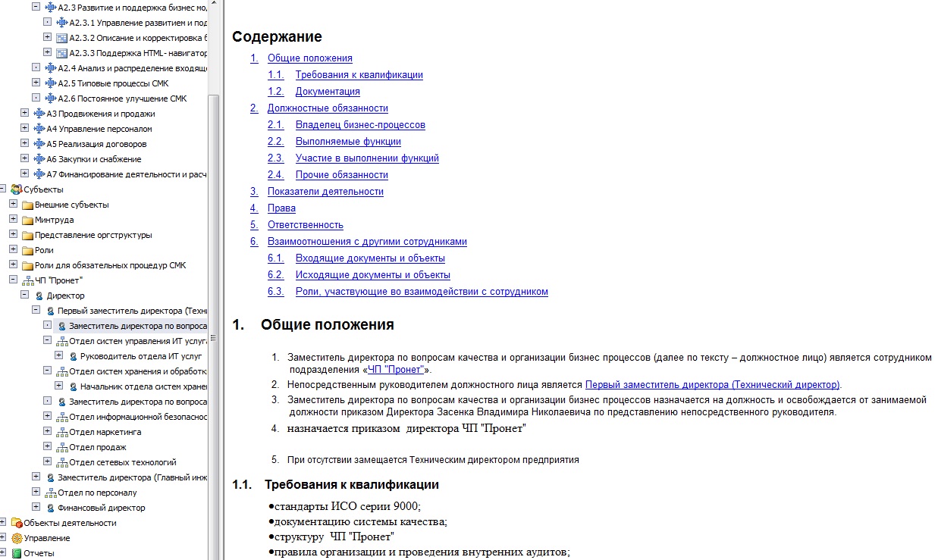Open the Требования к квалификации contents link
The height and width of the screenshot is (560, 938).
(x=359, y=75)
